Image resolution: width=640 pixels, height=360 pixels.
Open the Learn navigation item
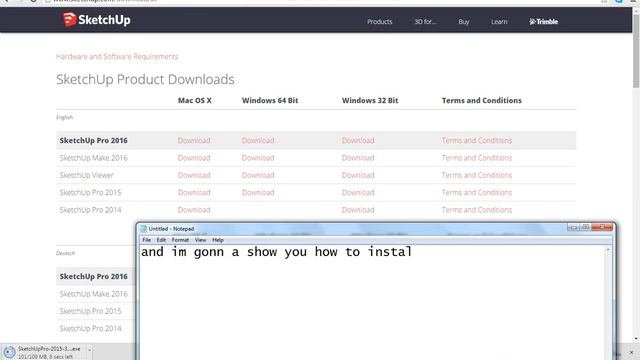499,22
